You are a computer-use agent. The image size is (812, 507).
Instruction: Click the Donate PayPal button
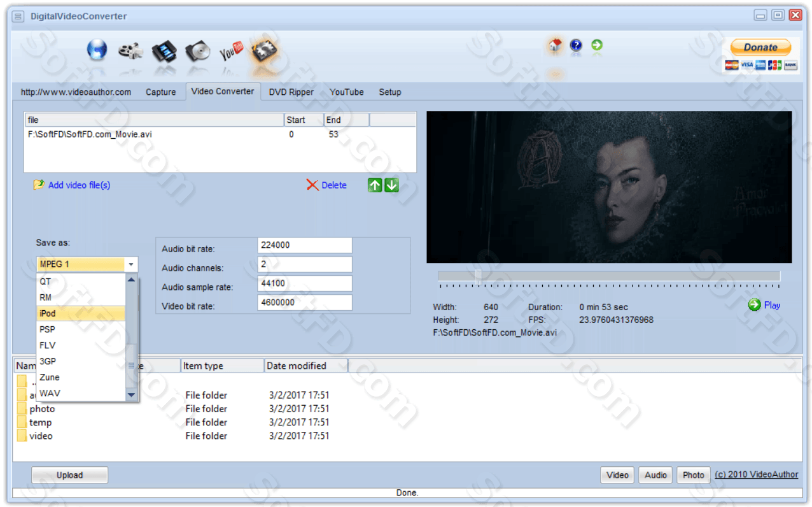pos(760,47)
